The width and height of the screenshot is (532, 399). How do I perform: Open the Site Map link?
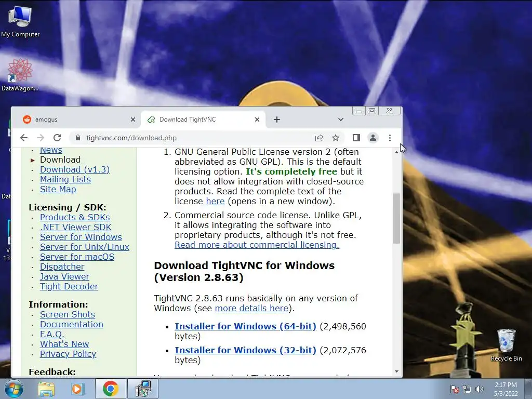[58, 189]
